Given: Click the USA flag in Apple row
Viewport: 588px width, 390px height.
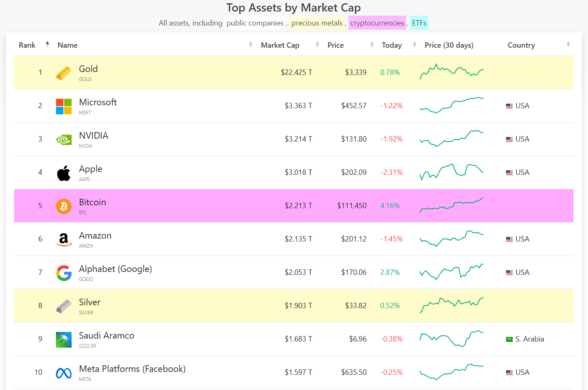Looking at the screenshot, I should (509, 173).
